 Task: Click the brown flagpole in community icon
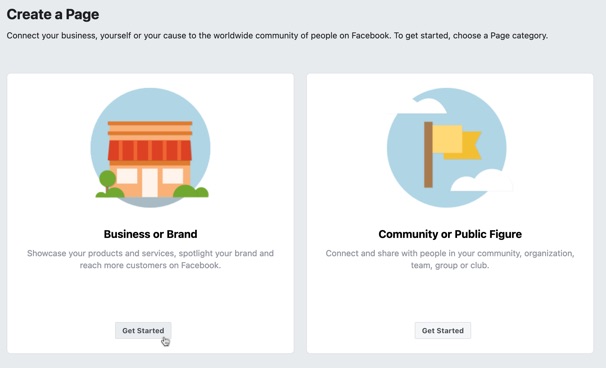coord(428,155)
